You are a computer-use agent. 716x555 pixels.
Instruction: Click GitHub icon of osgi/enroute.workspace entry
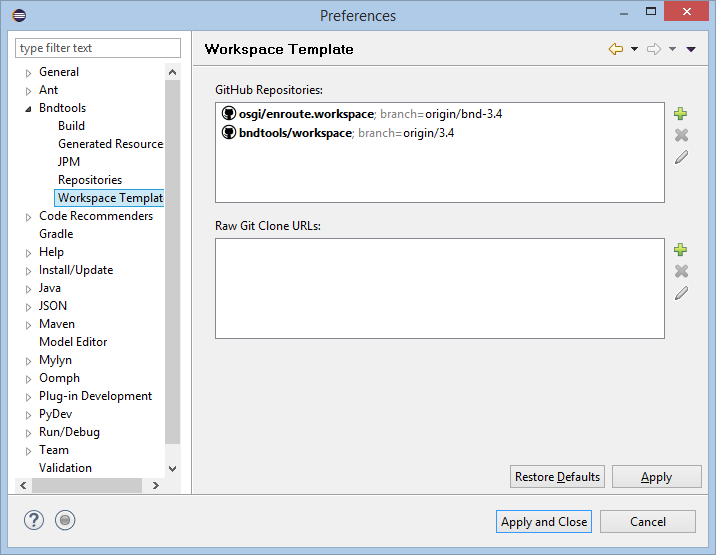pyautogui.click(x=228, y=113)
